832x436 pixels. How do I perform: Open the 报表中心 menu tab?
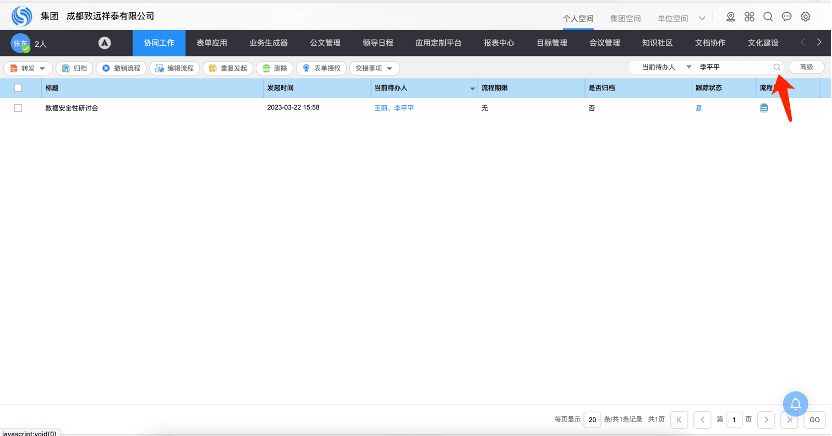(499, 43)
